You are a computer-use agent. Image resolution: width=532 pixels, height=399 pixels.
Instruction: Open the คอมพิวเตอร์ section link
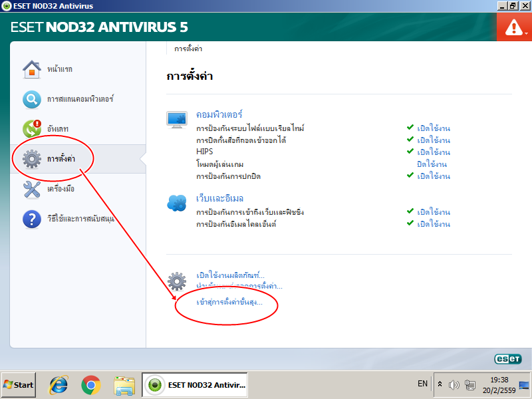219,114
